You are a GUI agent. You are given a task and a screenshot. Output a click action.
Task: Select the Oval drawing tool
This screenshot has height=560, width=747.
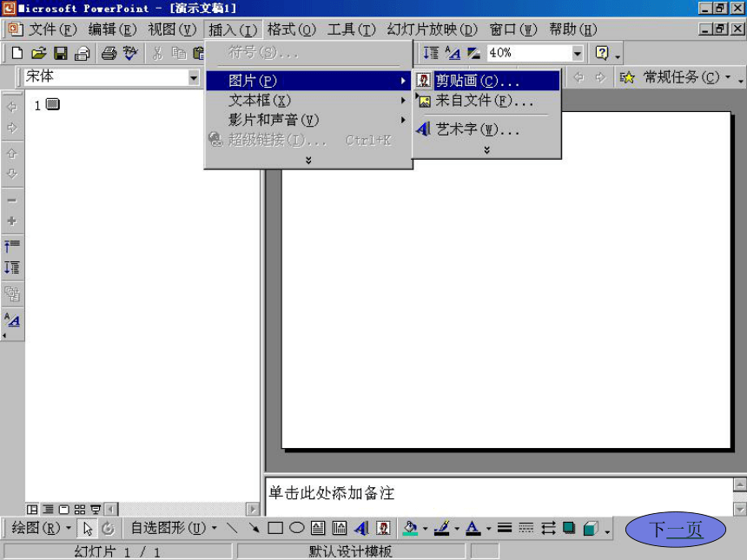coord(297,528)
